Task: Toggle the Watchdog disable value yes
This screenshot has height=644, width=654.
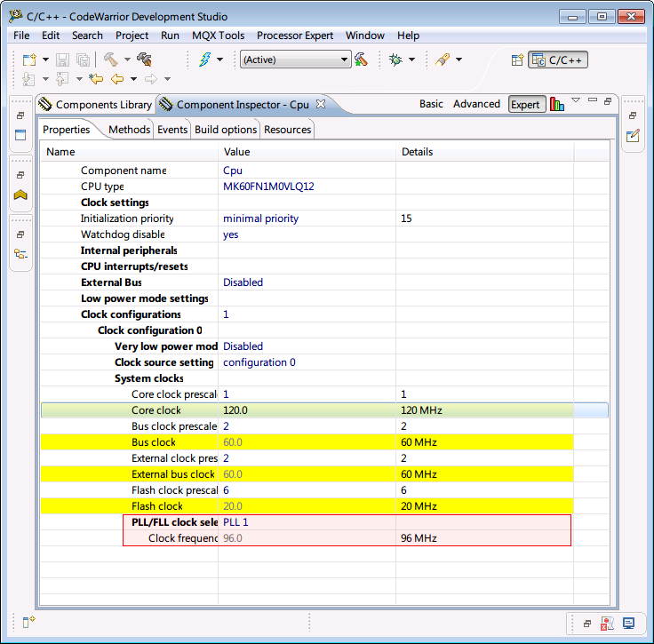Action: (x=231, y=235)
